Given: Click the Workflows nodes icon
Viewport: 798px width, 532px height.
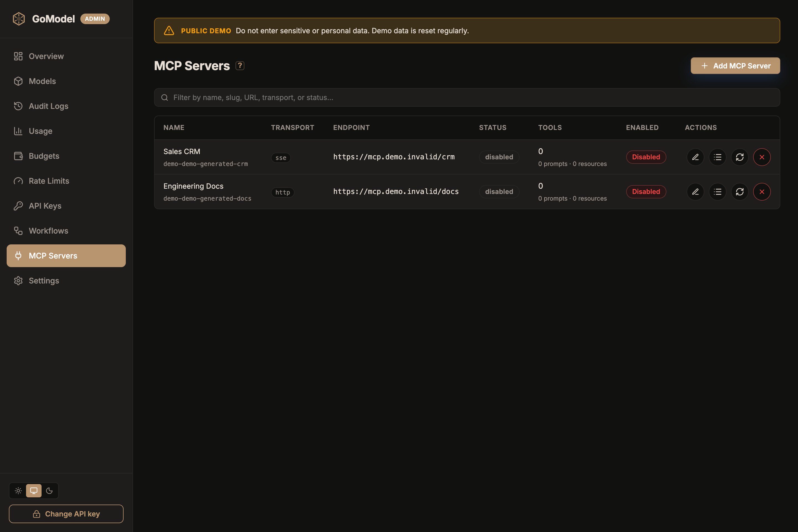Looking at the screenshot, I should pos(18,231).
